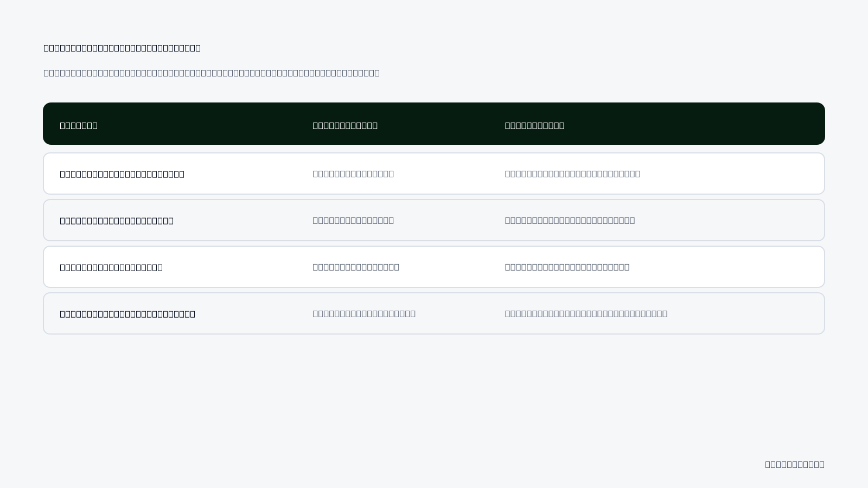This screenshot has width=868, height=488.
Task: Click the last cell of the second table row
Action: pyautogui.click(x=570, y=220)
